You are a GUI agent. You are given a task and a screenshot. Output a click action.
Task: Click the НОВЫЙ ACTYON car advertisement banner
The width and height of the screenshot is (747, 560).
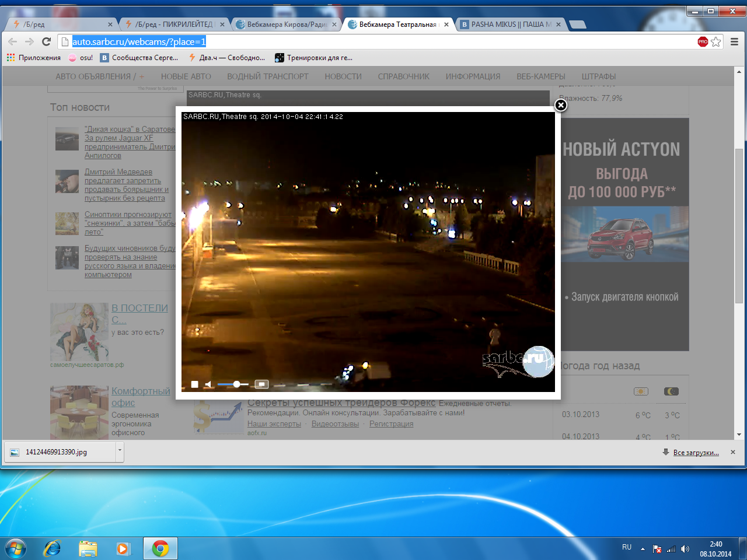(624, 235)
